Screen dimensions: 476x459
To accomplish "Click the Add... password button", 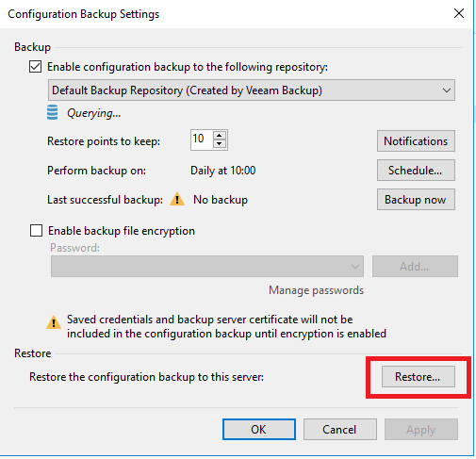I will [415, 267].
